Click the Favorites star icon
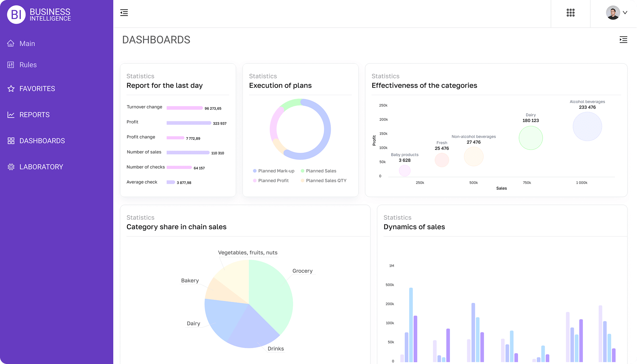Screen dimensions: 637x364 tap(11, 89)
